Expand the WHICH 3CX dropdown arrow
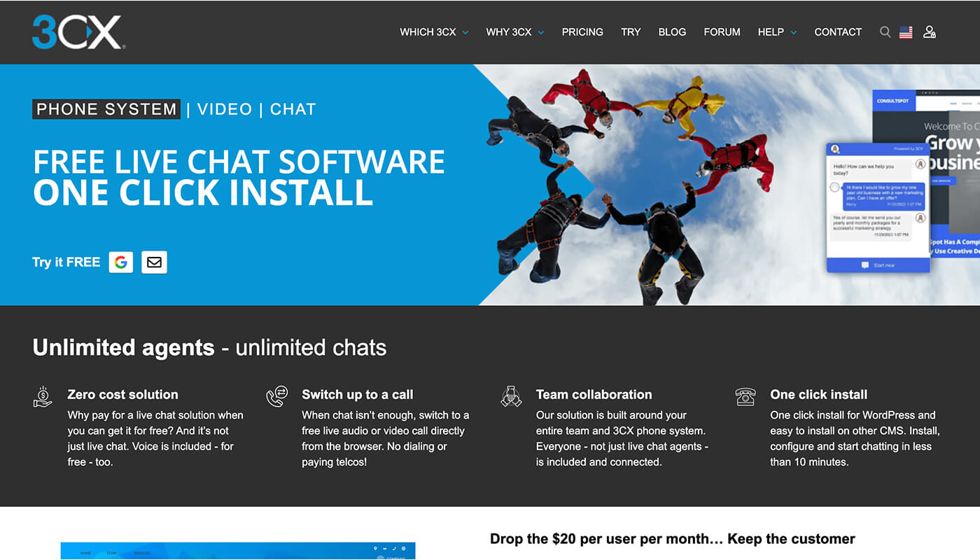980x560 pixels. [x=465, y=33]
